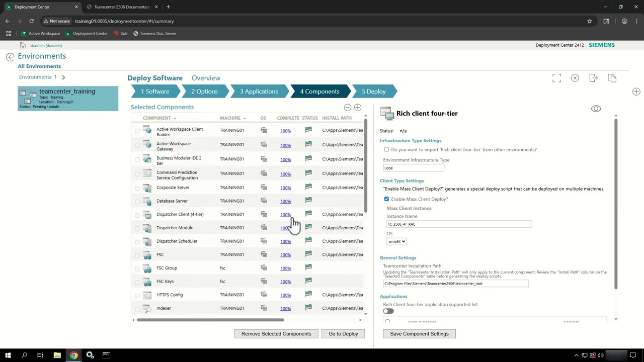Check the Business Modeler IDE 2 tier checkbox
Viewport: 644px width, 362px height.
137,159
